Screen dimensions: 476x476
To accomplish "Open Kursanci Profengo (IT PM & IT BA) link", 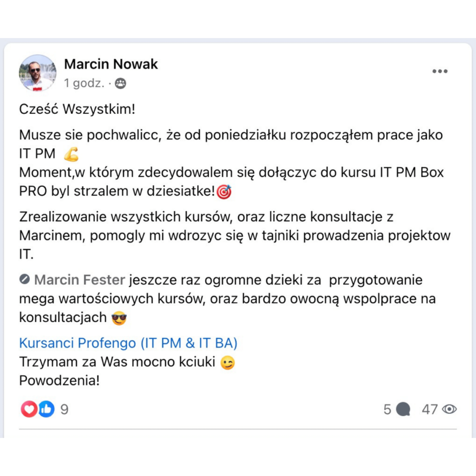I will [x=128, y=343].
